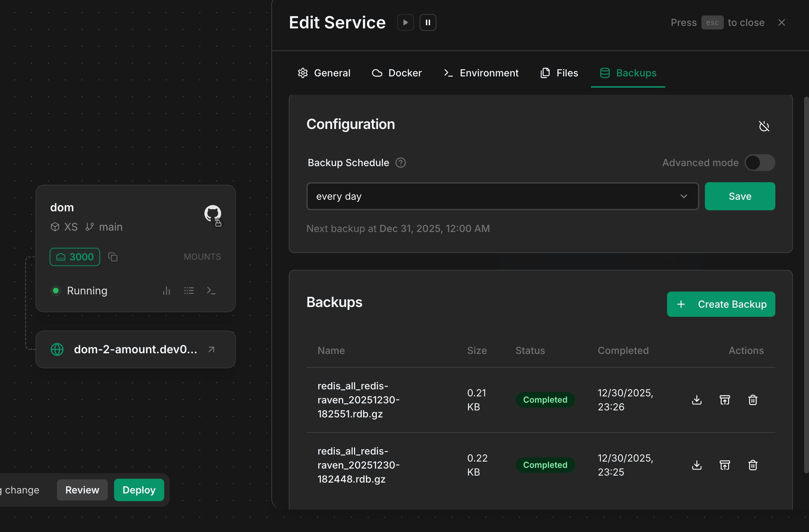Enable Advanced mode toggle

[x=760, y=163]
